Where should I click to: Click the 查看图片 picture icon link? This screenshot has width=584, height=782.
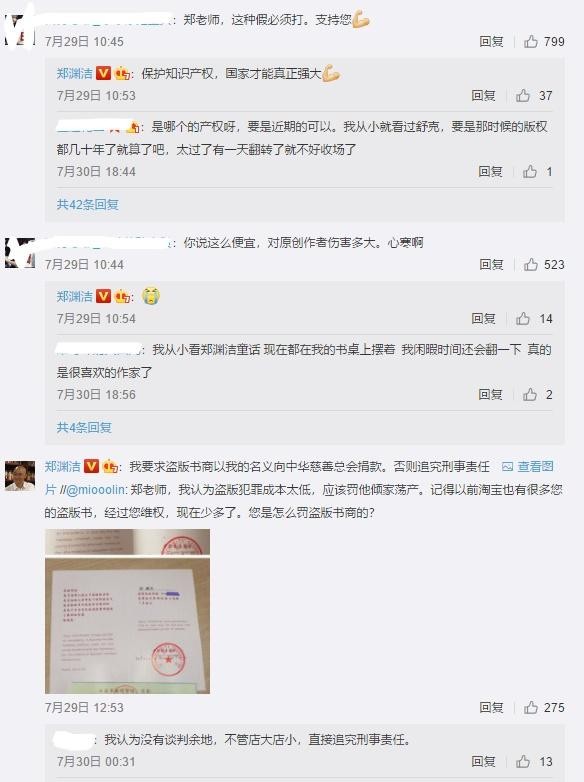528,467
